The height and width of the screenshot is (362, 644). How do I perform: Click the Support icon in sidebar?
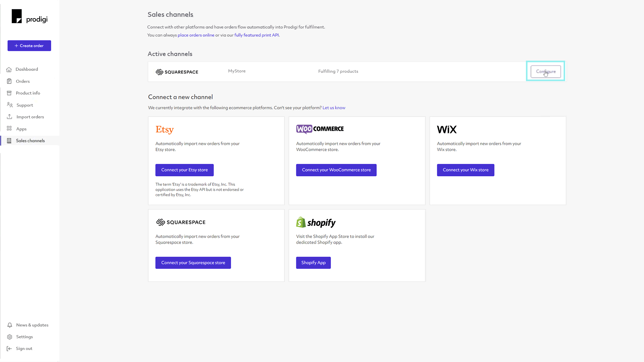[10, 105]
